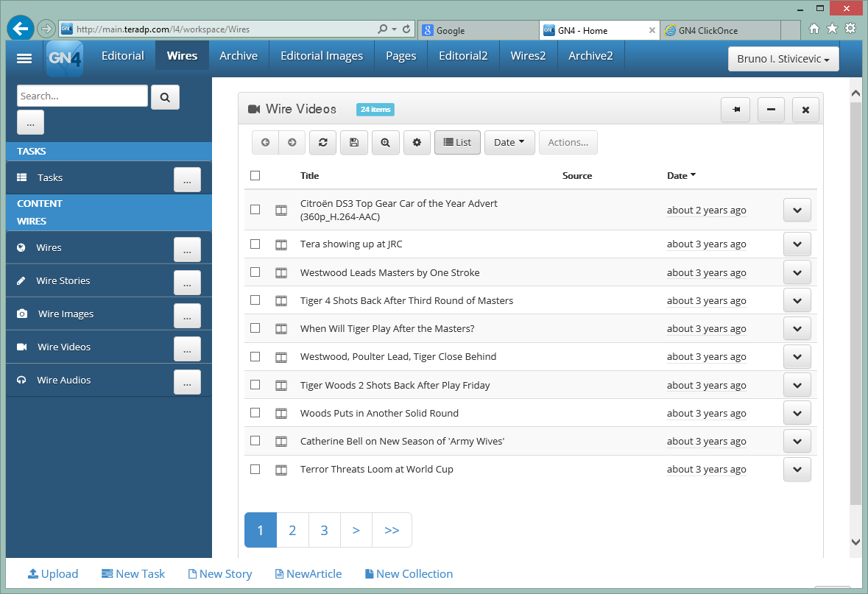Open Wire Stories in the sidebar

(63, 280)
